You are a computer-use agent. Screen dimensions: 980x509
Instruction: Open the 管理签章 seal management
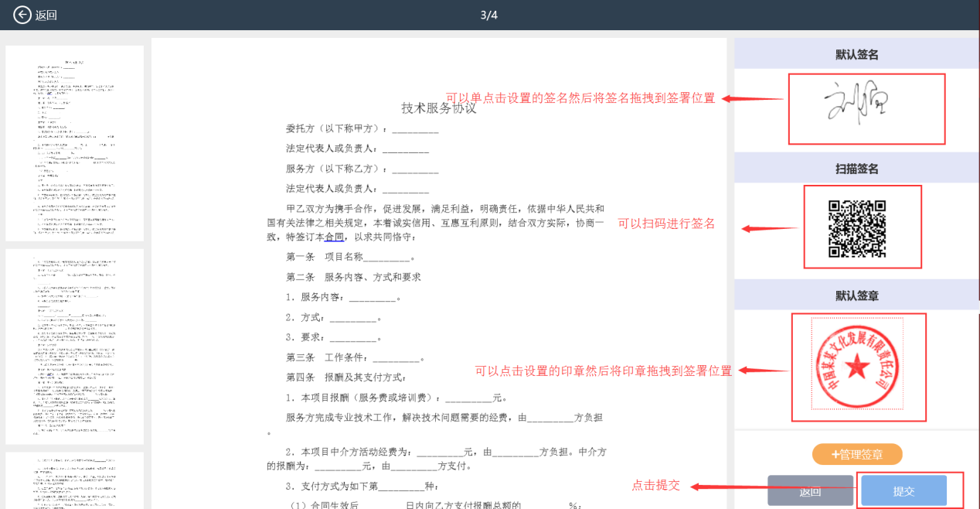[x=857, y=454]
